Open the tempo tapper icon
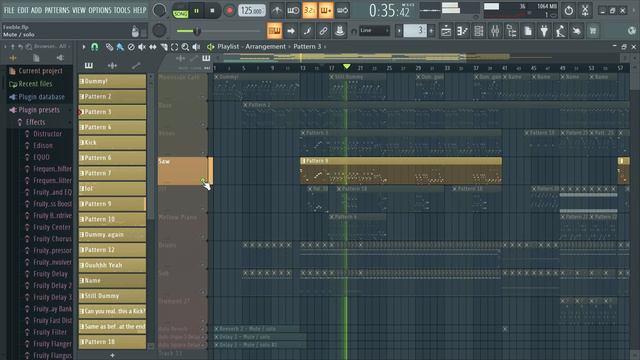The image size is (640, 360). pos(560,31)
